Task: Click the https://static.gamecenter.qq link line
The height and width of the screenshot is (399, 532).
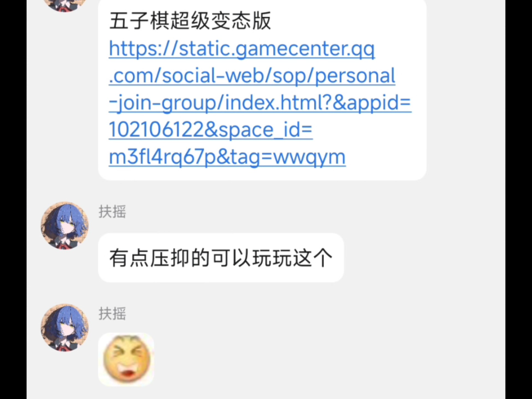Action: pos(242,49)
